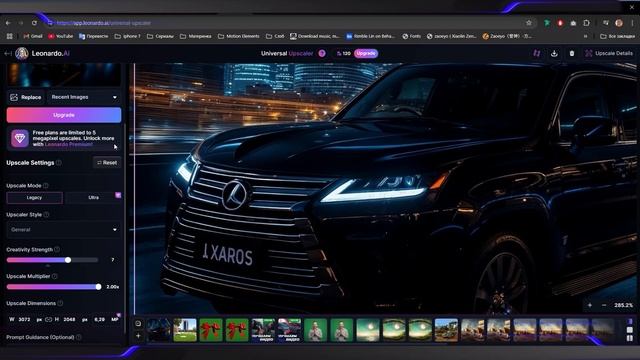
Task: Open the Fonts bookmark
Action: click(x=411, y=36)
